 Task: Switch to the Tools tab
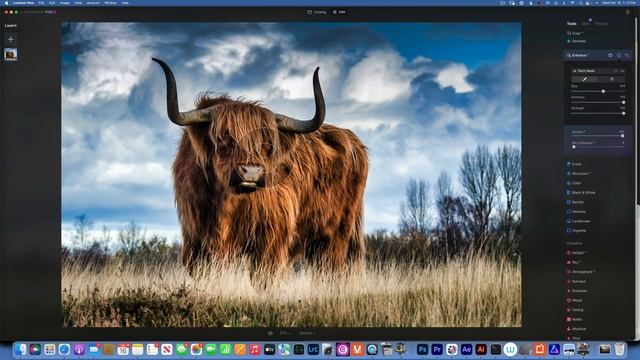click(x=571, y=24)
